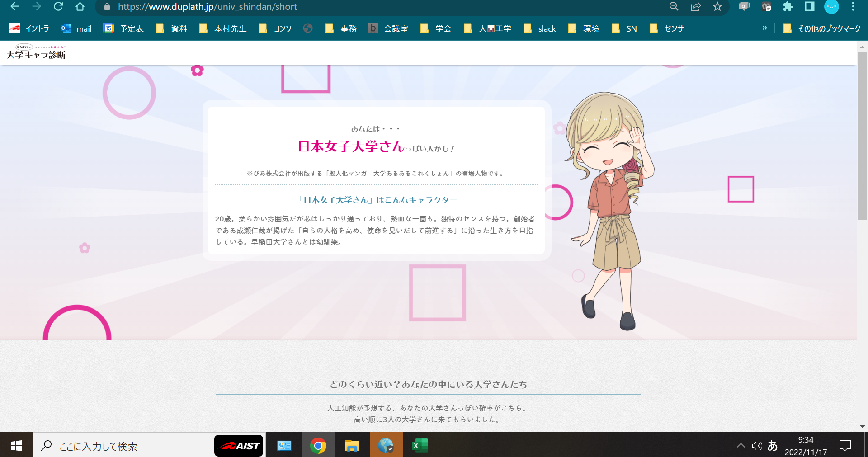
Task: Click the page scrollbar up arrow
Action: pos(862,47)
